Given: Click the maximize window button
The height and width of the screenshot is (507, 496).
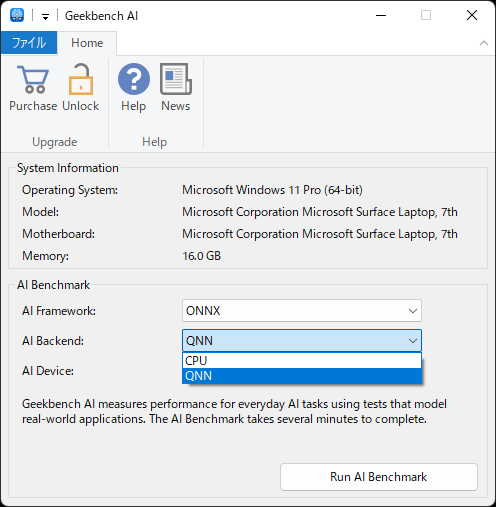Looking at the screenshot, I should (426, 15).
